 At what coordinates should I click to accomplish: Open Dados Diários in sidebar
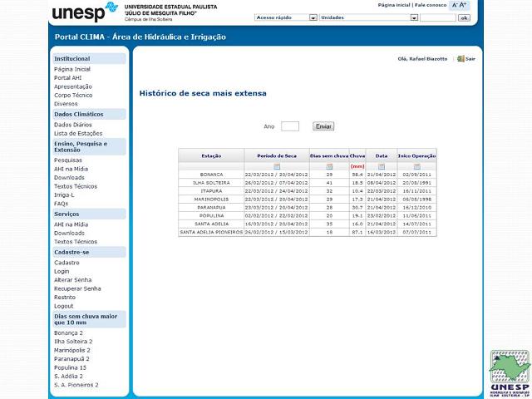click(x=73, y=125)
